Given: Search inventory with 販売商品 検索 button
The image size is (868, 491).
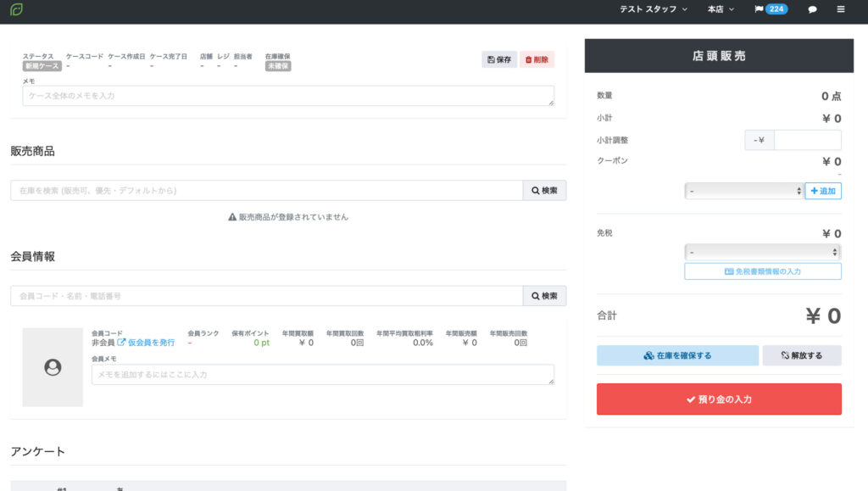Looking at the screenshot, I should coord(544,191).
